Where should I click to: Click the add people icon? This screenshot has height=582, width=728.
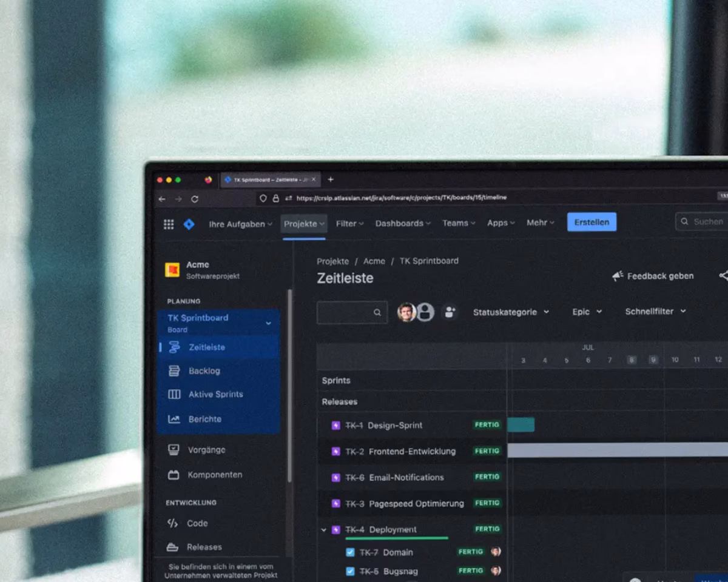coord(450,312)
